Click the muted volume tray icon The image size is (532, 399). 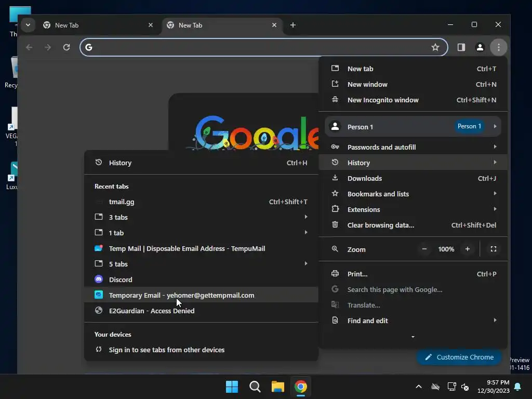coord(465,387)
